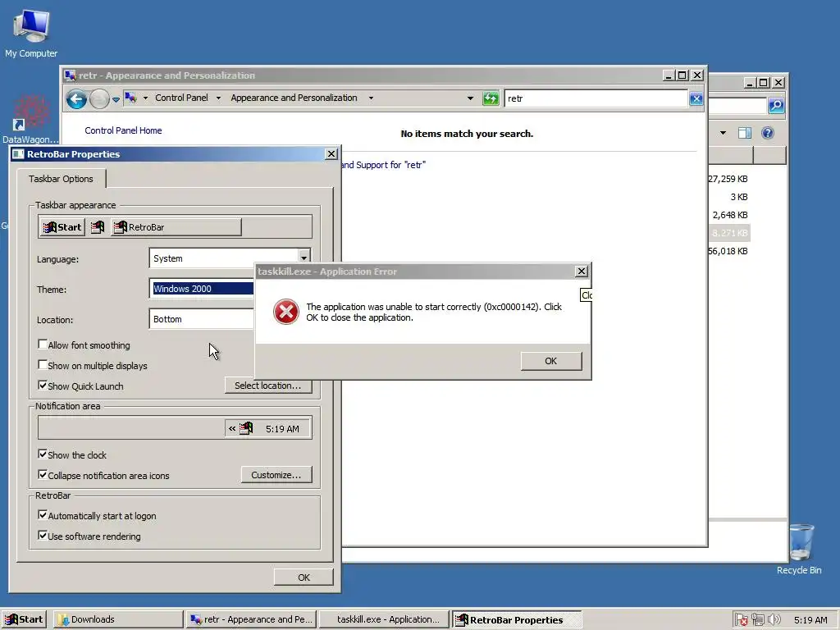Screen dimensions: 840x630
Task: Open the Recycle Bin icon
Action: pos(799,549)
